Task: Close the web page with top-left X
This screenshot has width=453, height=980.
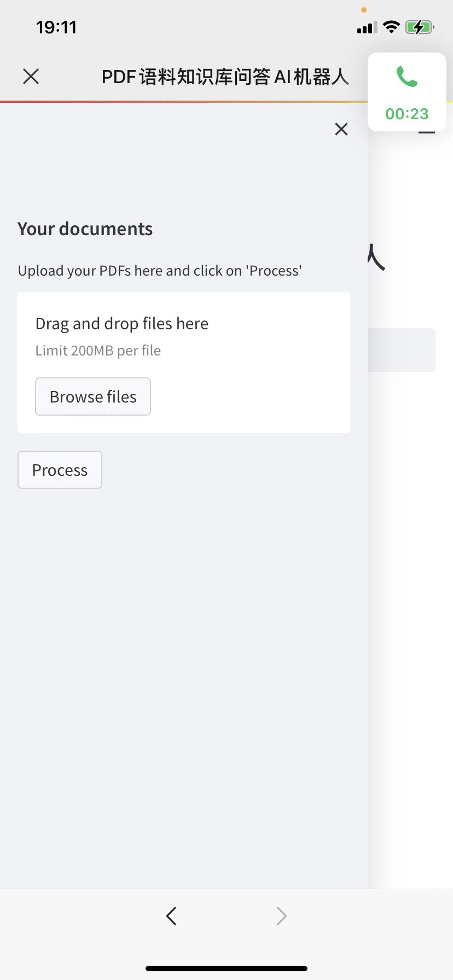Action: [31, 77]
